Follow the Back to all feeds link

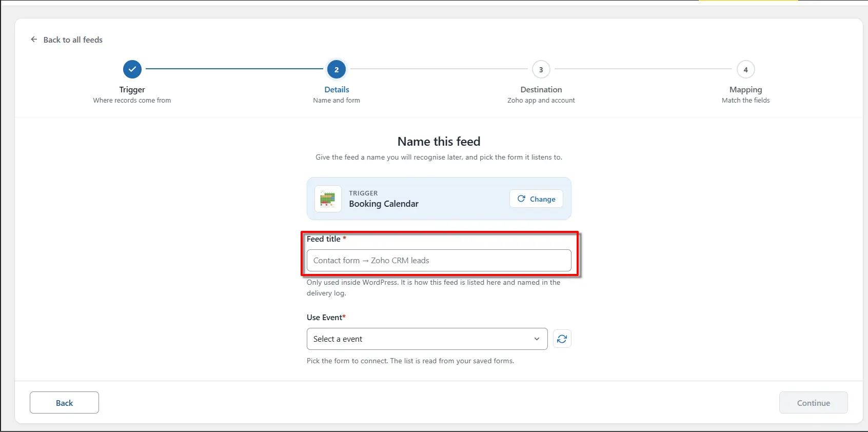pyautogui.click(x=73, y=40)
